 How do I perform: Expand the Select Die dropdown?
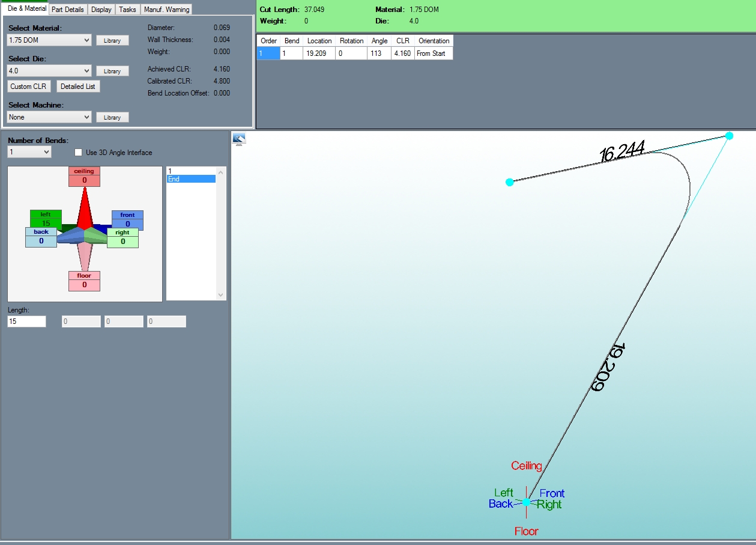tap(49, 71)
